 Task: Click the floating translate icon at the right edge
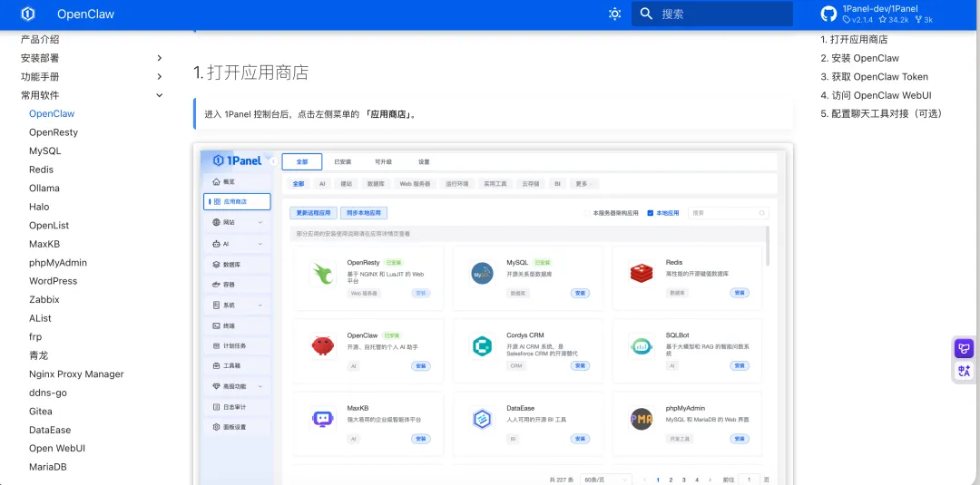pos(964,372)
